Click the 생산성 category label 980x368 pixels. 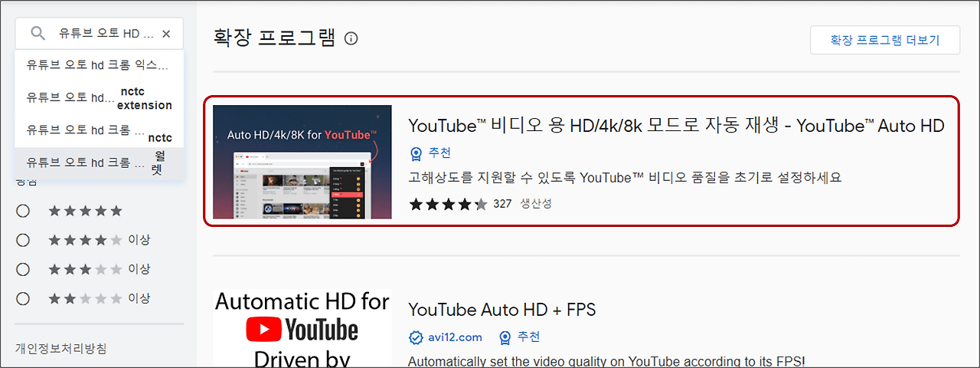(x=536, y=204)
